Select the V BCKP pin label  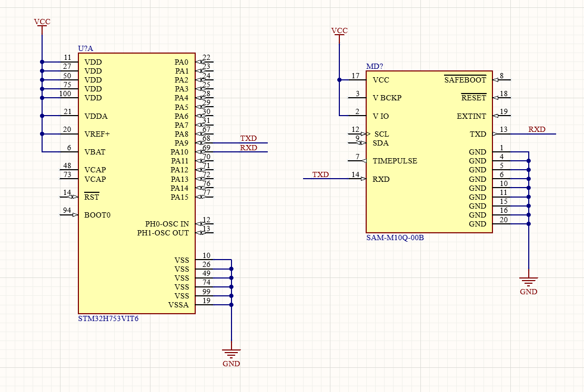click(387, 98)
